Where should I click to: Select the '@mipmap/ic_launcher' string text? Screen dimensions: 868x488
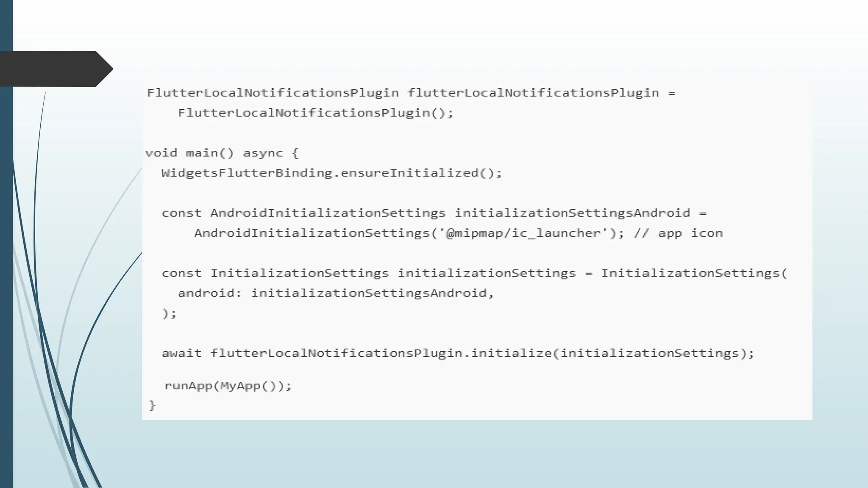click(x=523, y=233)
